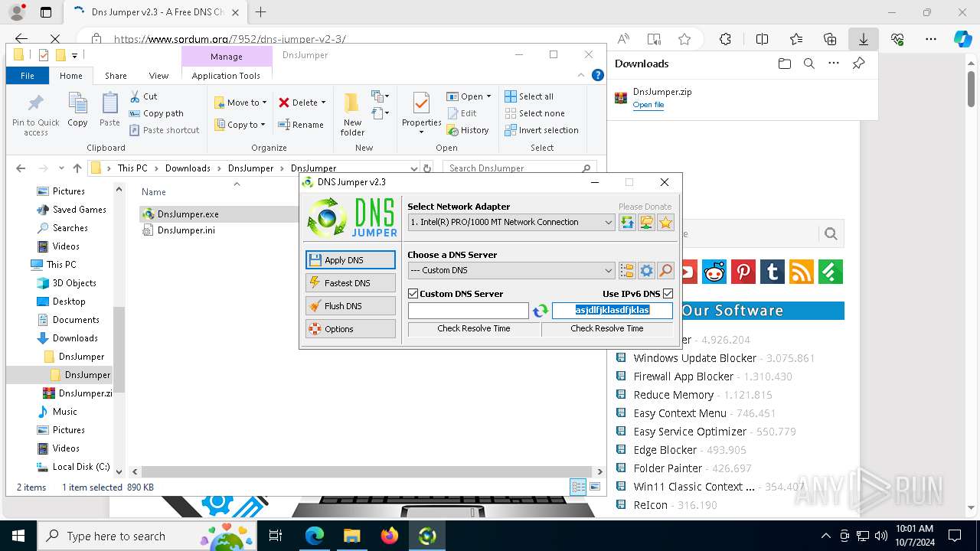This screenshot has width=980, height=551.
Task: Click right Check Resolve Time button
Action: 607,328
